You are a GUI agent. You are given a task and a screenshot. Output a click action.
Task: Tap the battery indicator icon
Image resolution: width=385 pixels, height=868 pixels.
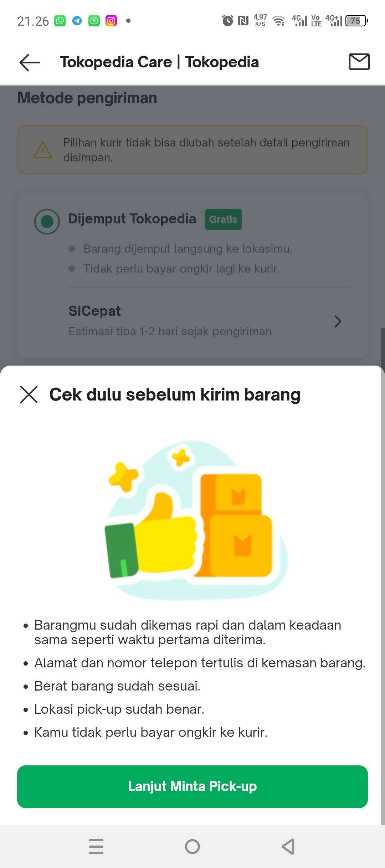coord(356,21)
